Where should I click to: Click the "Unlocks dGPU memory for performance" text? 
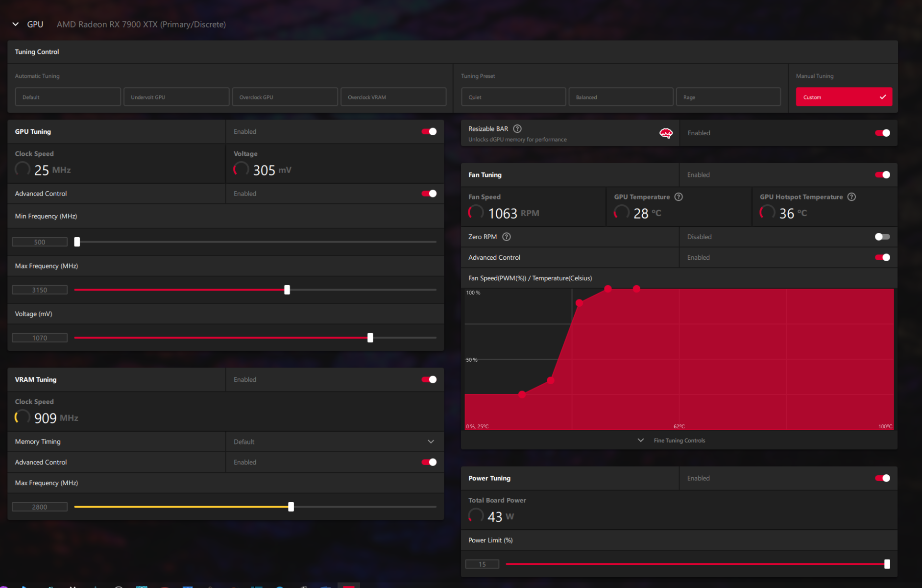[517, 140]
